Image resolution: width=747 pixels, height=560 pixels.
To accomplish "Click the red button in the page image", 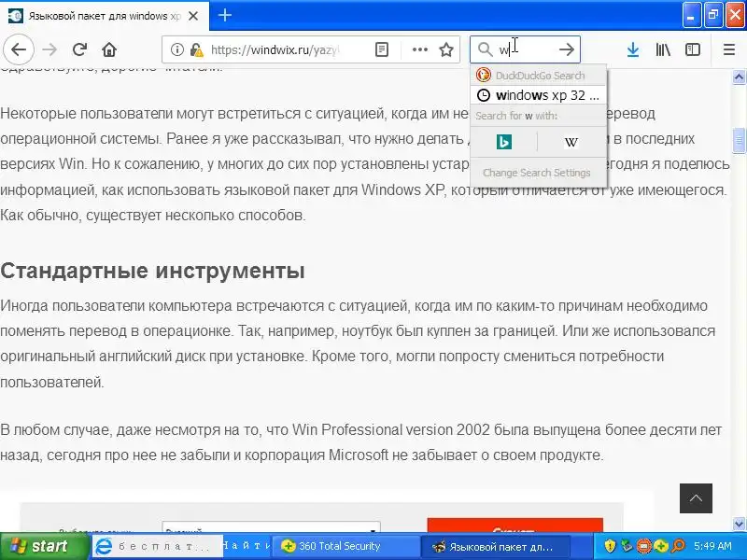I will pos(515,525).
